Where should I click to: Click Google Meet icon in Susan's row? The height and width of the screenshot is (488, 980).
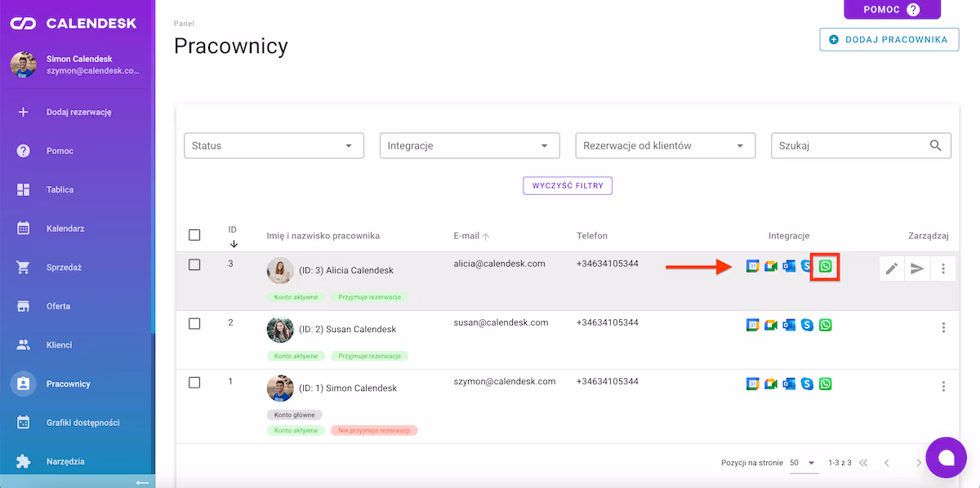pos(771,325)
